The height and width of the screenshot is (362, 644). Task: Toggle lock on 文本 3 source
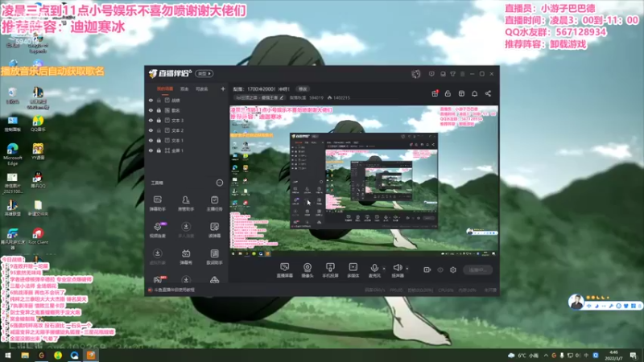coord(159,120)
